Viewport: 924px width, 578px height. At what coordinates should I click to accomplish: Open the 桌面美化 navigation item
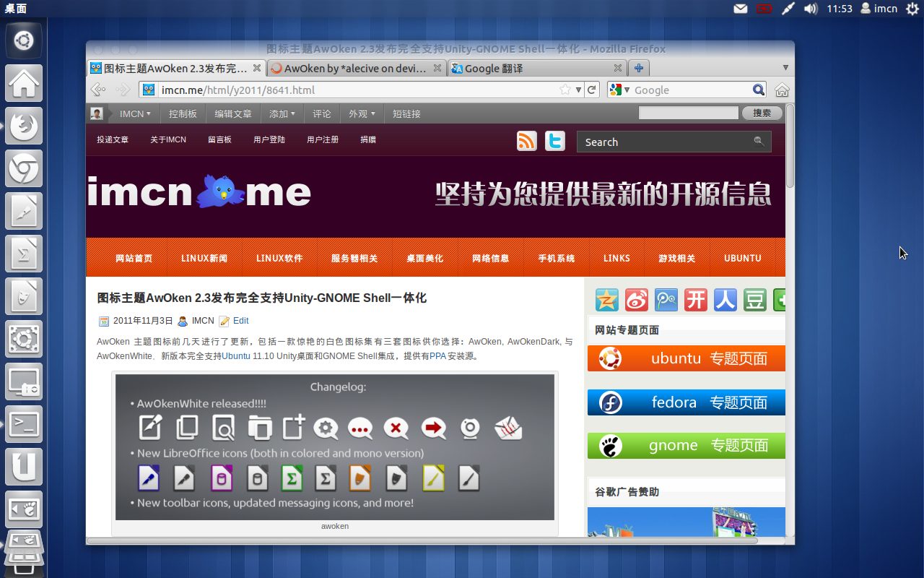(424, 258)
